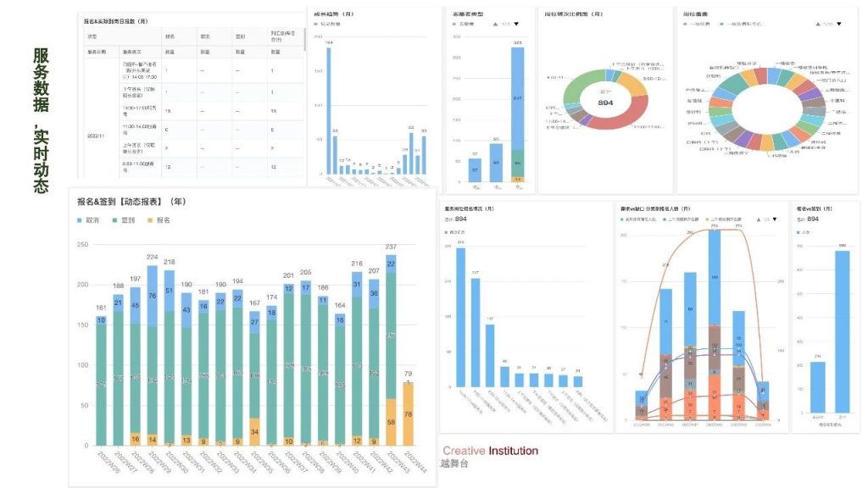Click next-page arrow in 岗位重叠 chart legend
The image size is (868, 488).
point(838,24)
